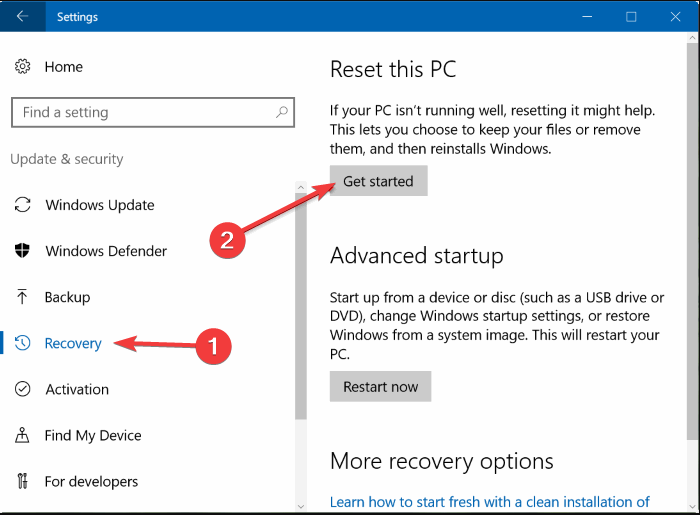Screen dimensions: 700x515
Task: Open the Find My Device section
Action: [93, 436]
